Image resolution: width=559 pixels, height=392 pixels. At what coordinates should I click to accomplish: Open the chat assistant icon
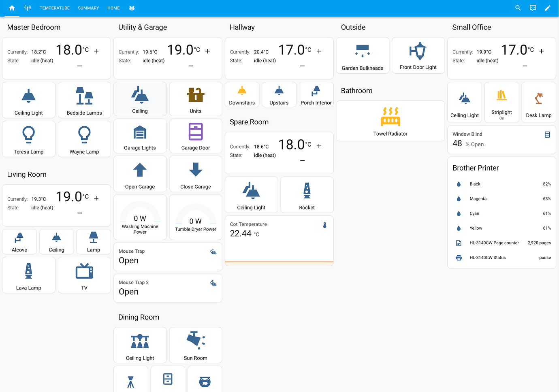(x=533, y=8)
